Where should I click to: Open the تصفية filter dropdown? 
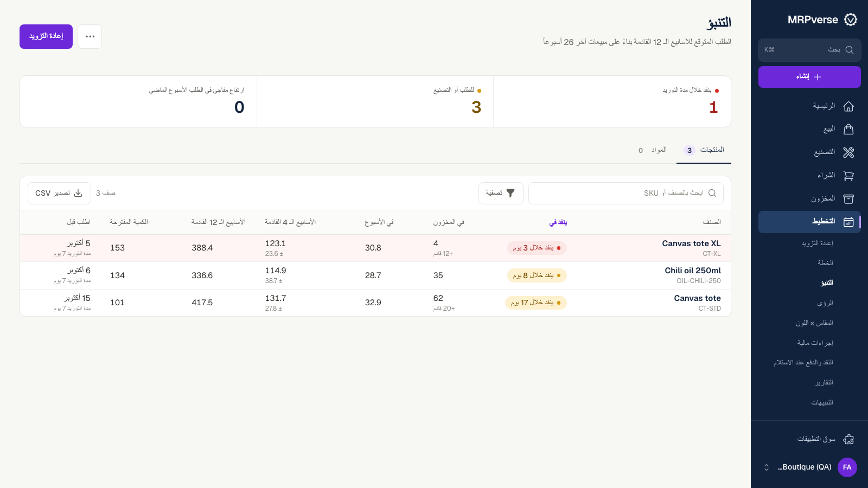[501, 193]
